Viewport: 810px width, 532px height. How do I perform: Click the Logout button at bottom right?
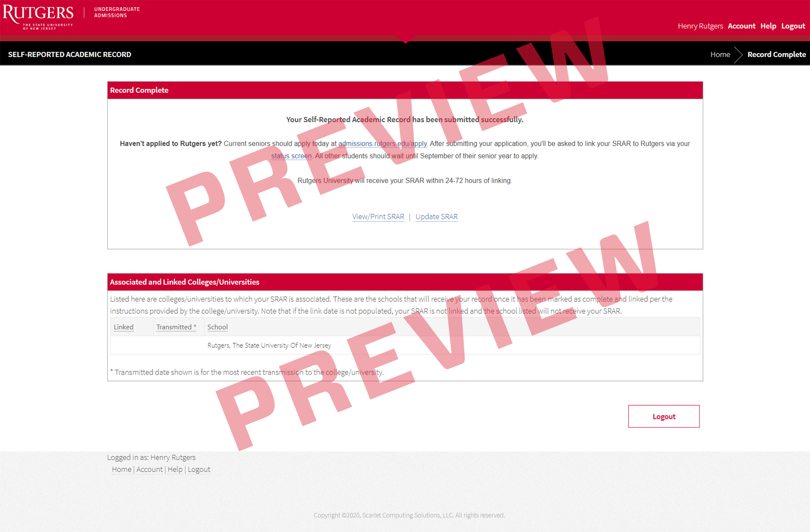(665, 416)
